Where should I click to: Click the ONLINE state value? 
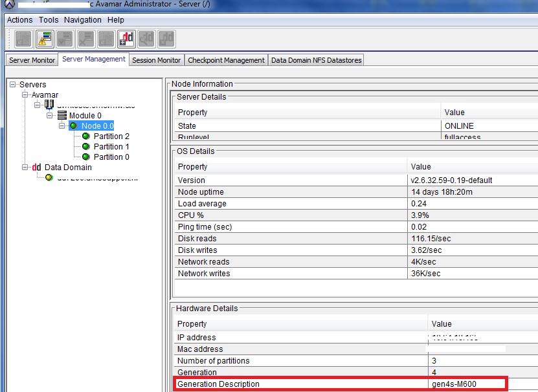tap(459, 126)
